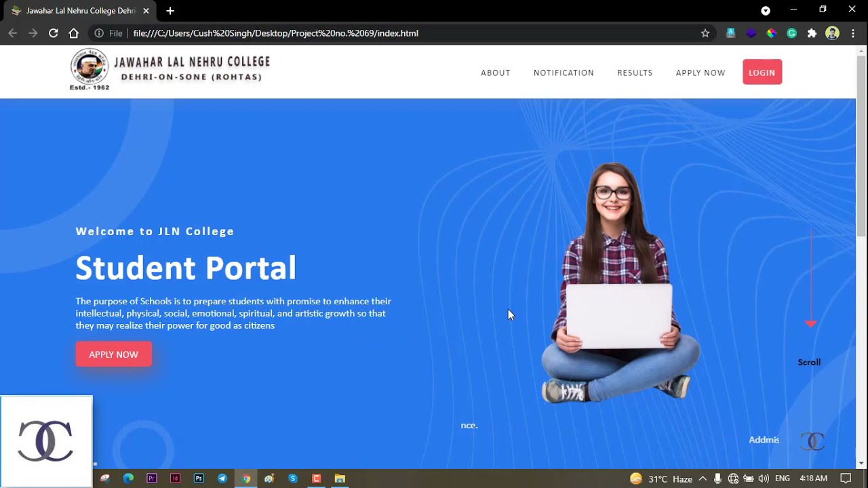Open Microsoft Edge from the taskbar
This screenshot has width=868, height=488.
point(128,479)
